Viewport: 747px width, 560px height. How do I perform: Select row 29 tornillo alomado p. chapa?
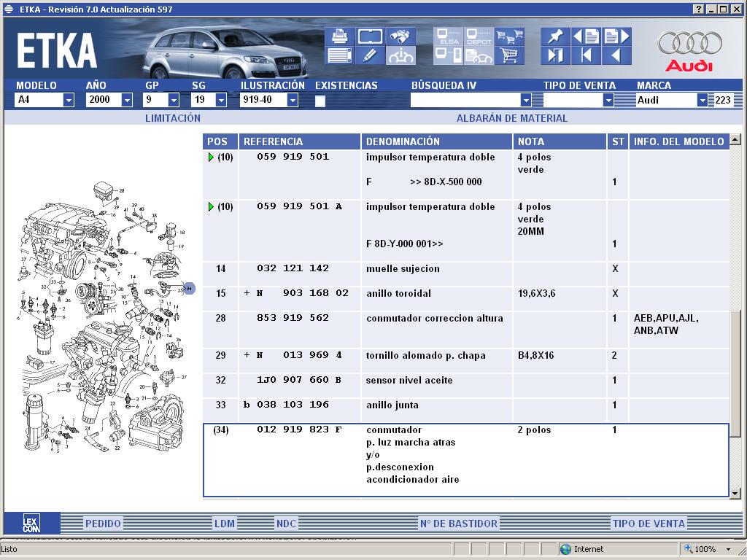(x=466, y=360)
